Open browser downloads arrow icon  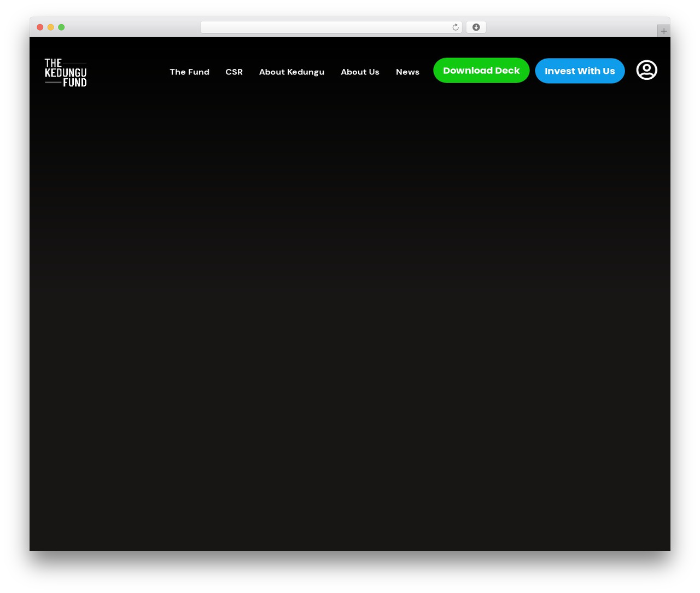coord(476,27)
